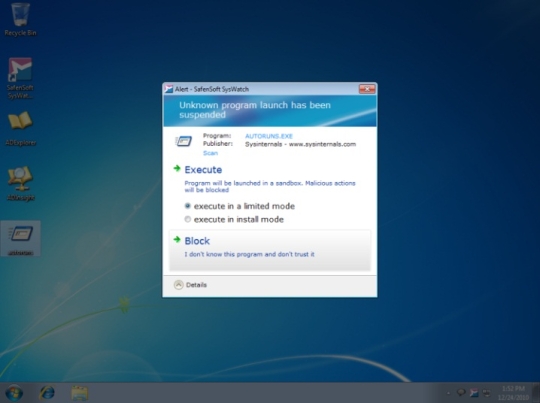Select the ADInsight desktop icon
Image resolution: width=540 pixels, height=403 pixels.
click(20, 183)
